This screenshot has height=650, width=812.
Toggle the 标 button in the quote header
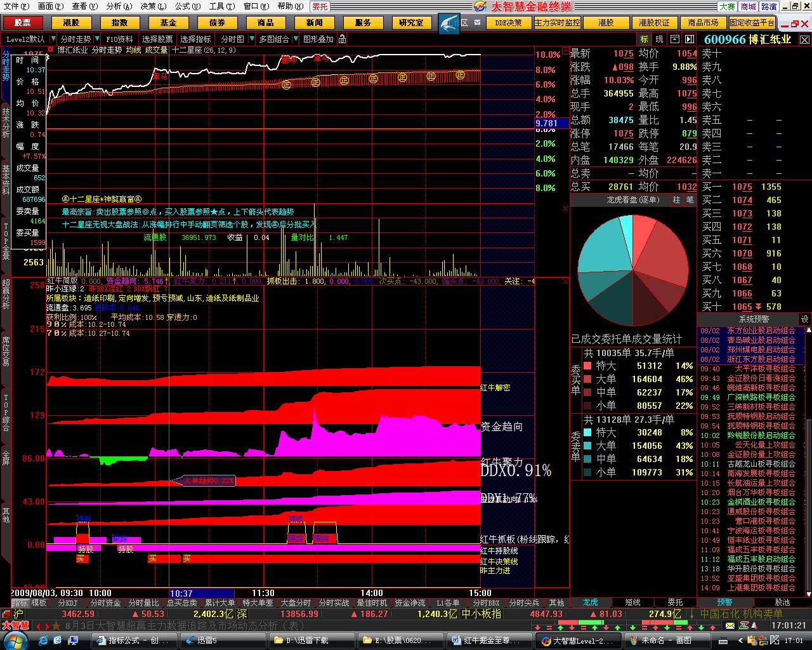[645, 39]
